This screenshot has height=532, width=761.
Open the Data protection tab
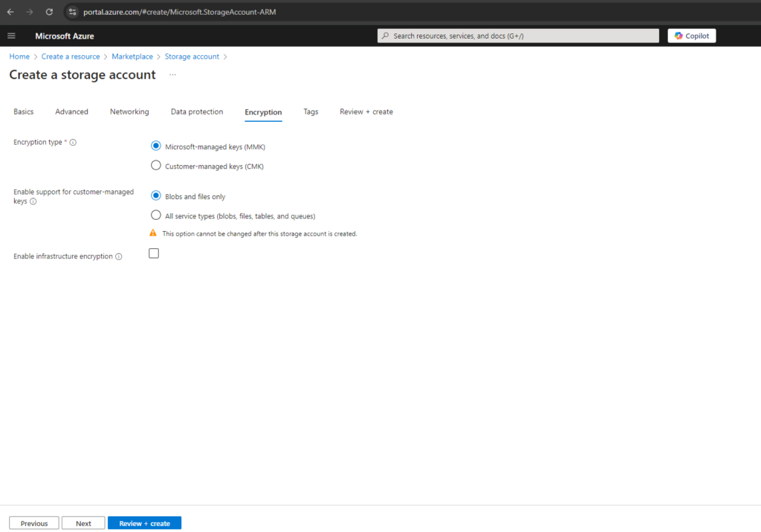tap(196, 111)
